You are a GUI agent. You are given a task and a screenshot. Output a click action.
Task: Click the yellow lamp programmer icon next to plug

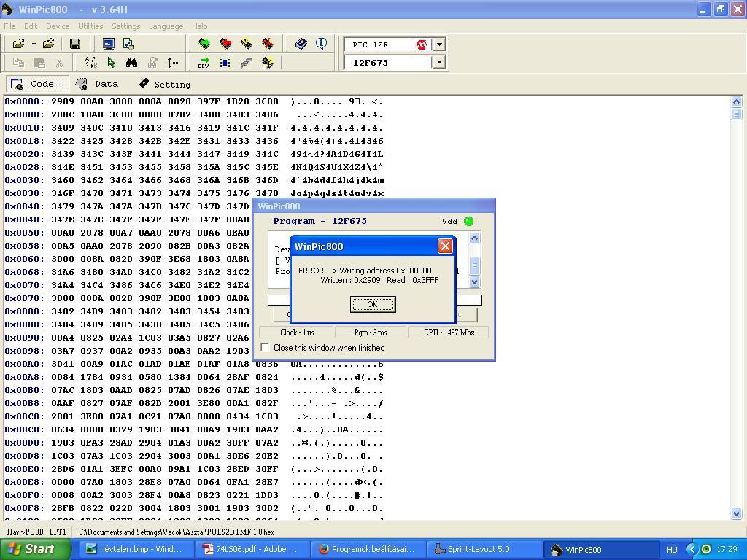pos(267,63)
